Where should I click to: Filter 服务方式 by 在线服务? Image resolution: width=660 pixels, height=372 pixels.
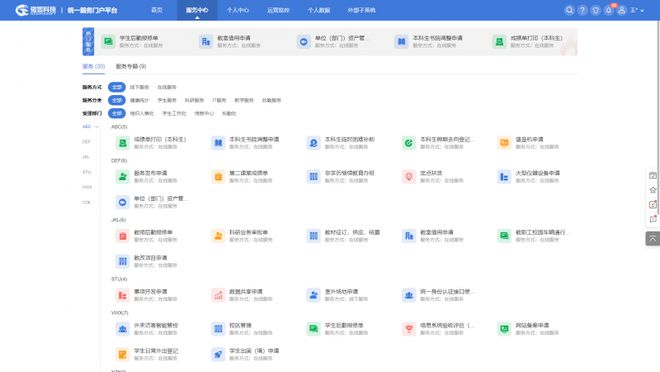[x=167, y=87]
